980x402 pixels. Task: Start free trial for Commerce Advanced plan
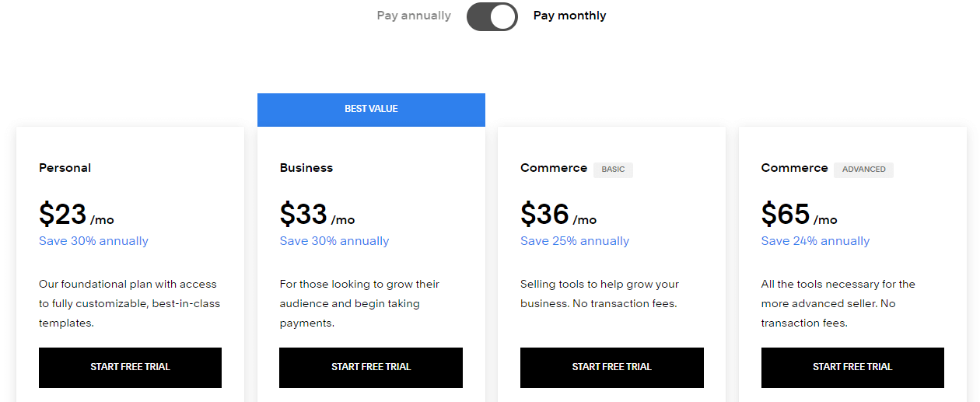[x=852, y=367]
